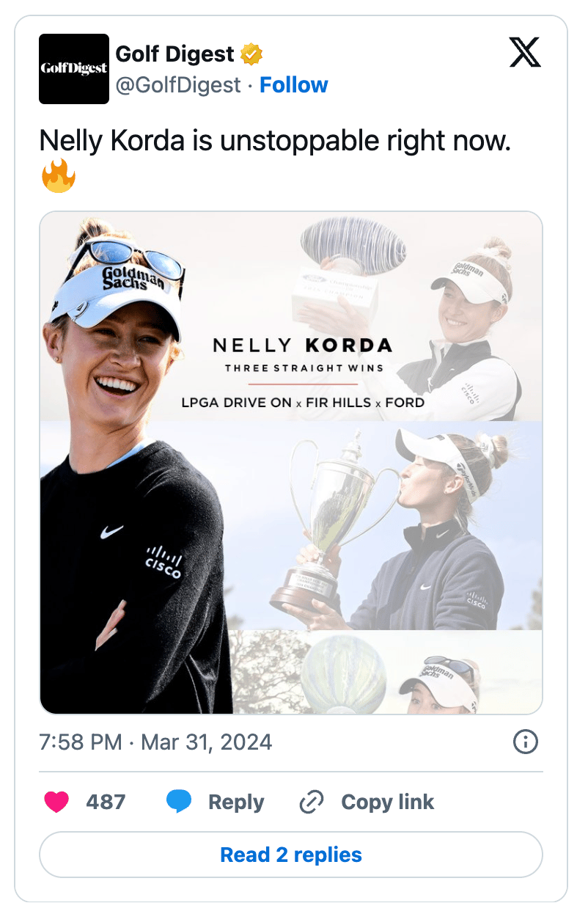The height and width of the screenshot is (914, 588).
Task: Click the gold verified badge
Action: pos(251,54)
